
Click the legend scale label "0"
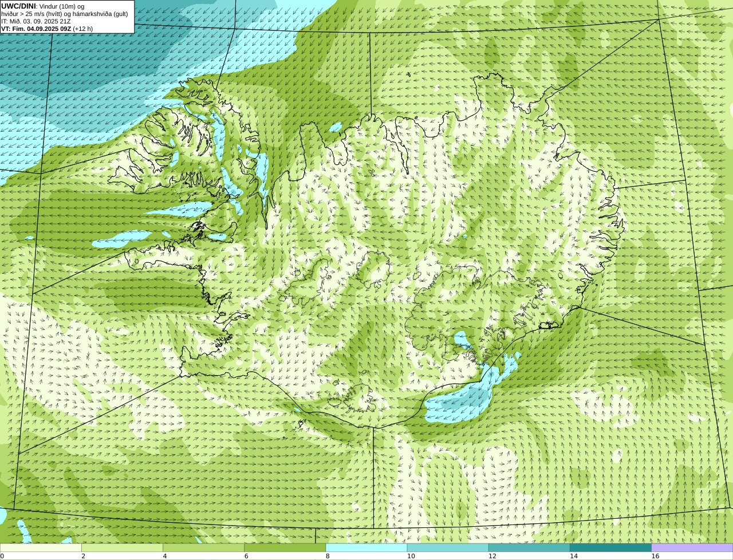2,556
